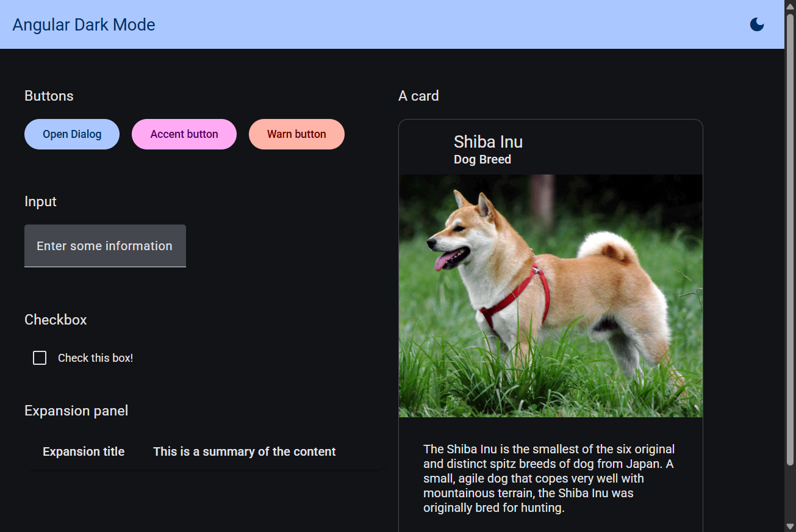The image size is (796, 532).
Task: Tick the 'Check this box!' checkbox
Action: coord(40,358)
